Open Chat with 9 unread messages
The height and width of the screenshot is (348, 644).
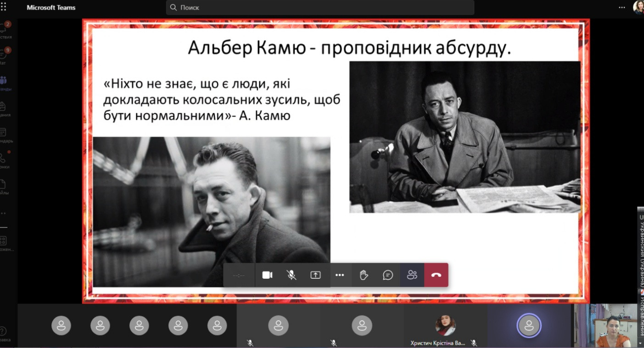coord(5,56)
